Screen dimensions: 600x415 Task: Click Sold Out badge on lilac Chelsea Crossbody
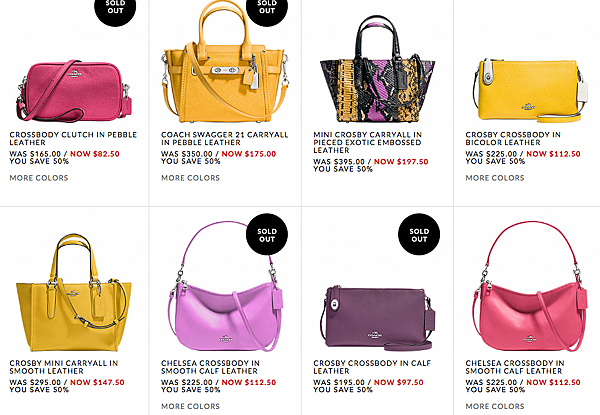pyautogui.click(x=267, y=234)
